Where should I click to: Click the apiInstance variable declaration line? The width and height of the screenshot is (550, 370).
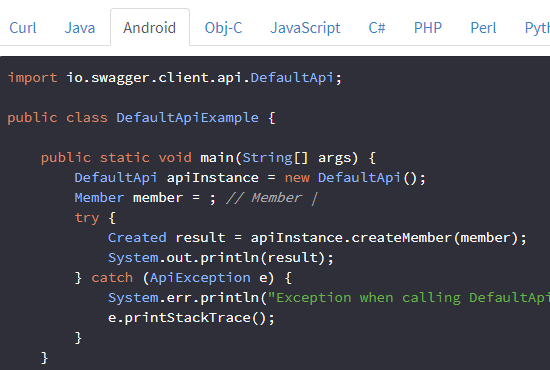tap(250, 178)
